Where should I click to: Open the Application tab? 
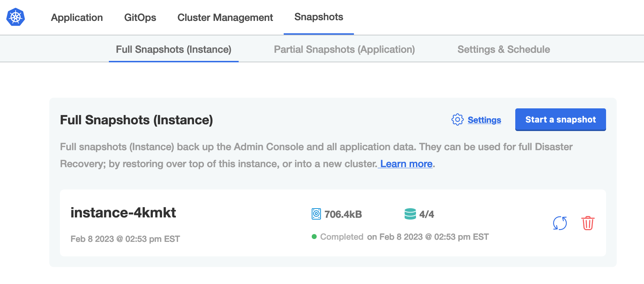(x=77, y=17)
